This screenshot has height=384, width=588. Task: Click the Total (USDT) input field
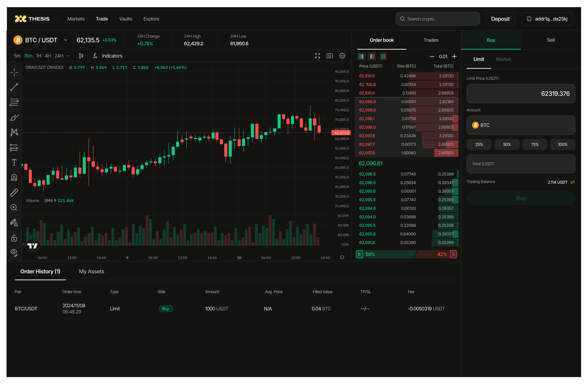[x=521, y=164]
